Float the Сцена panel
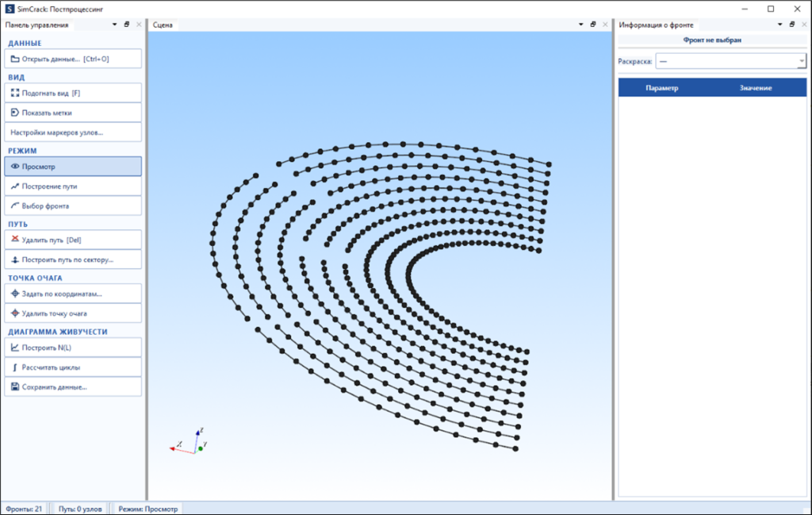 (593, 25)
